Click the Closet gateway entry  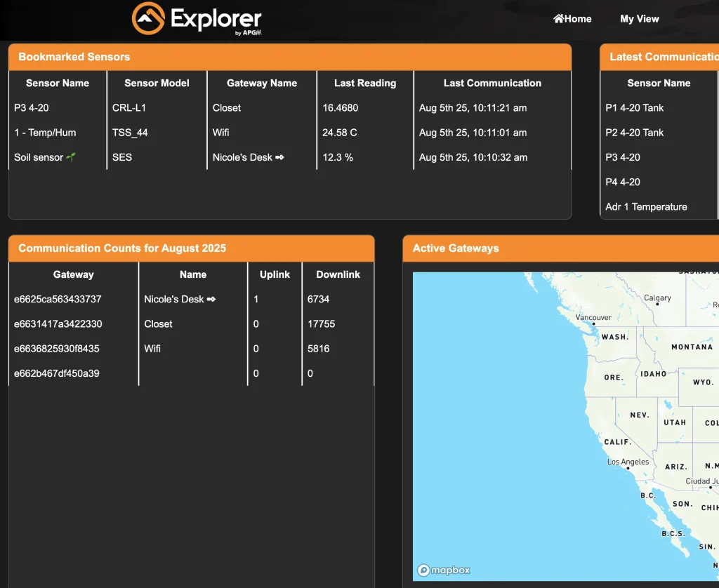point(158,323)
